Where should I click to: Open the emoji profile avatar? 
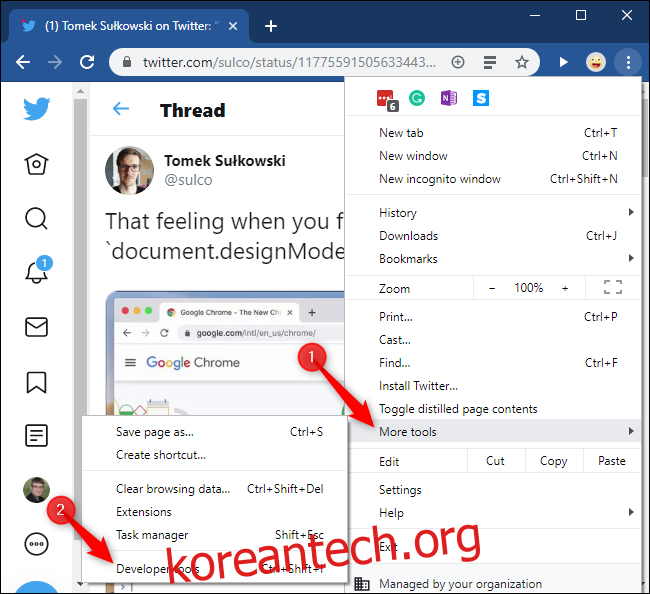(x=596, y=62)
